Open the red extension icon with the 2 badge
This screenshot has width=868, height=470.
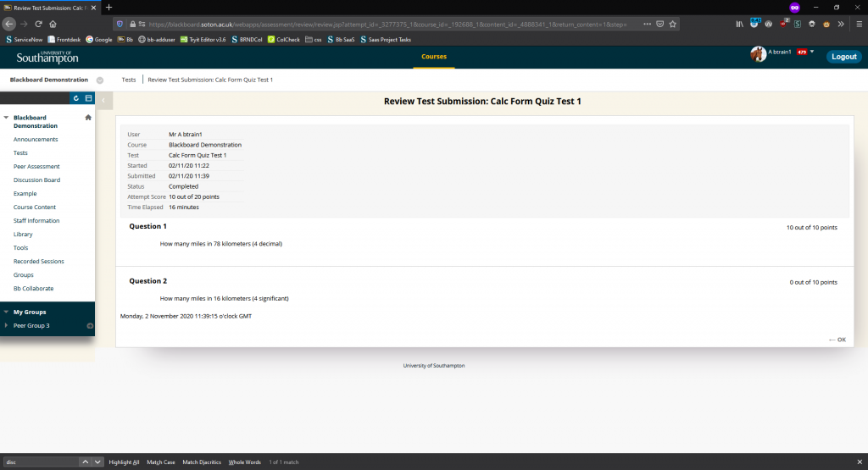783,23
